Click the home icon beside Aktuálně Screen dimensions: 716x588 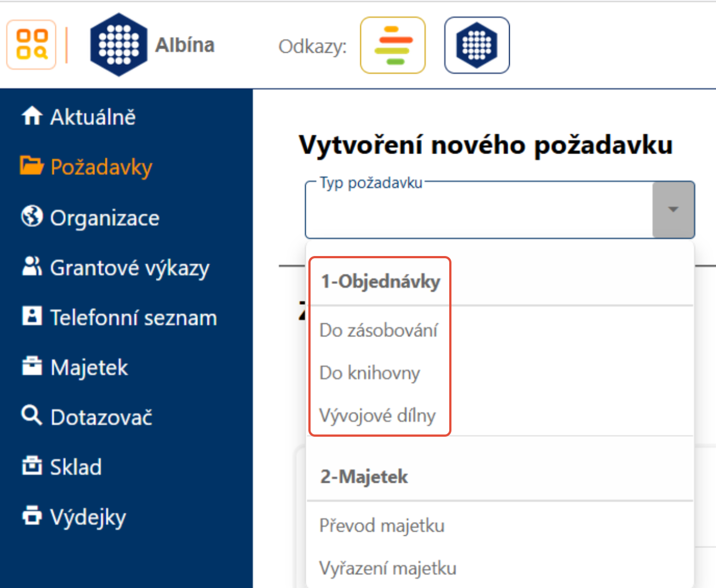tap(32, 116)
